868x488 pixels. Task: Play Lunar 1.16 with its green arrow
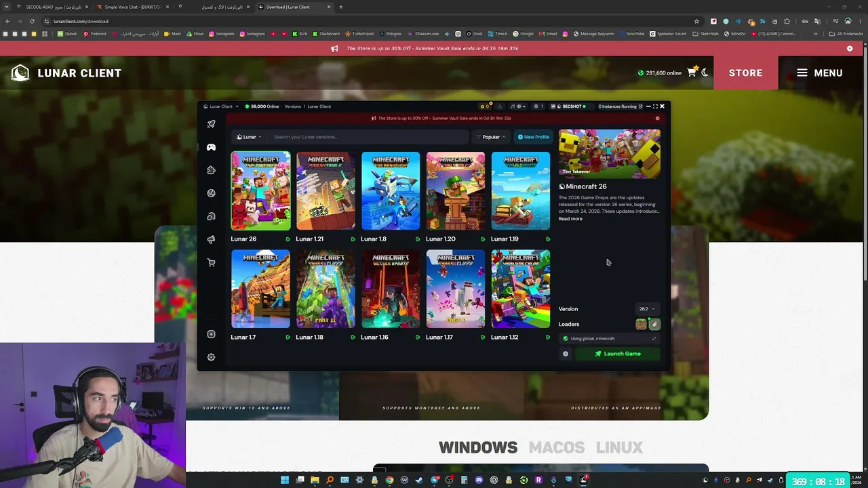(418, 338)
